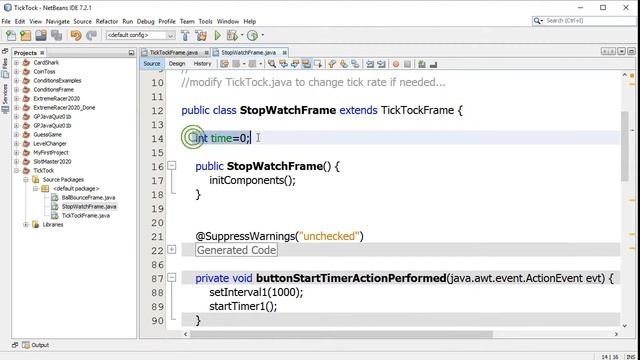Click the Uncomment editor toolbar icon
Screen dimensions: 640x360
pos(433,64)
